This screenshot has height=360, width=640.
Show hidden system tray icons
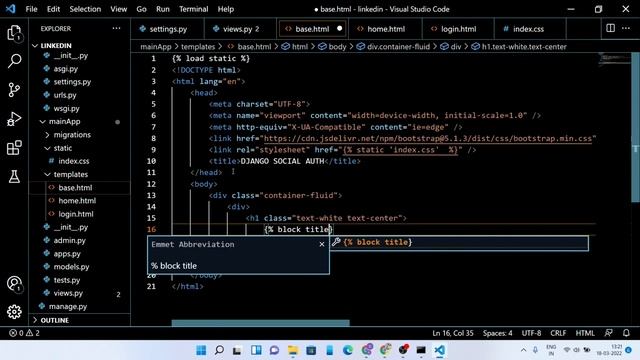523,350
